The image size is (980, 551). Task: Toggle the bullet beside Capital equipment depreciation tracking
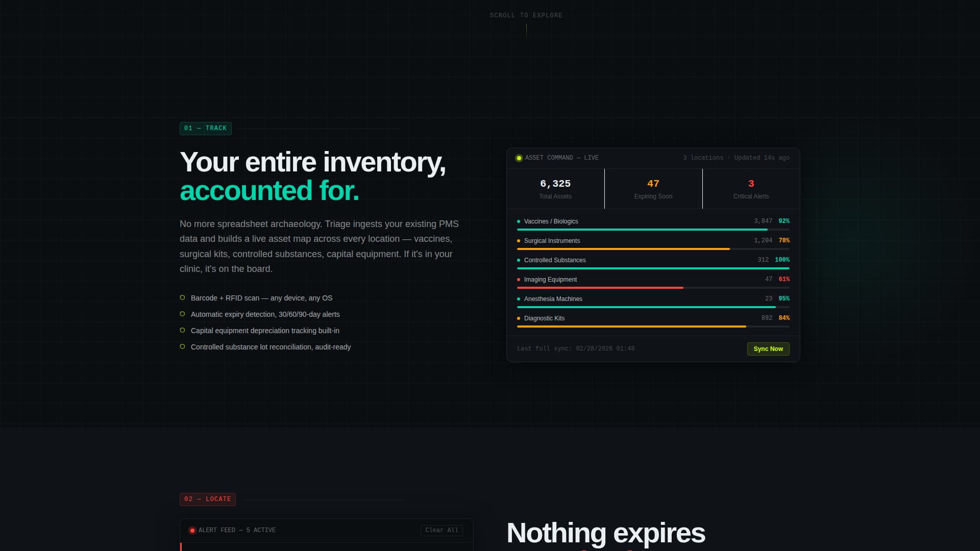[x=182, y=331]
